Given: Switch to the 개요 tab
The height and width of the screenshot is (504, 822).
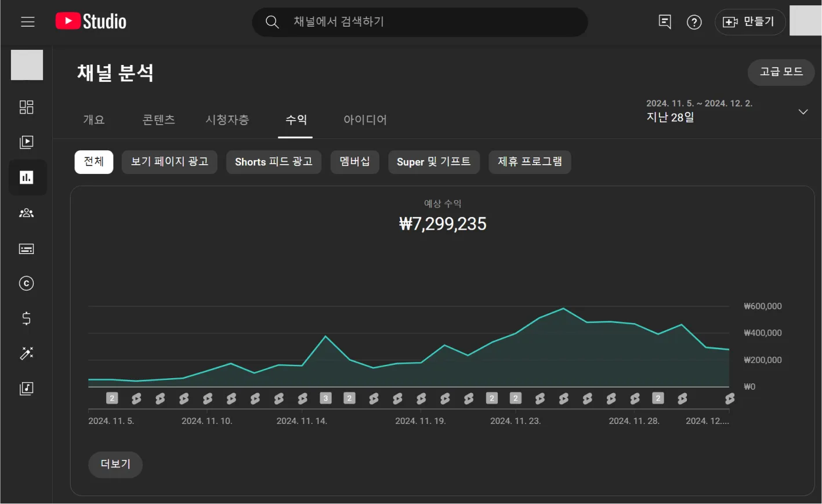Looking at the screenshot, I should coord(94,120).
